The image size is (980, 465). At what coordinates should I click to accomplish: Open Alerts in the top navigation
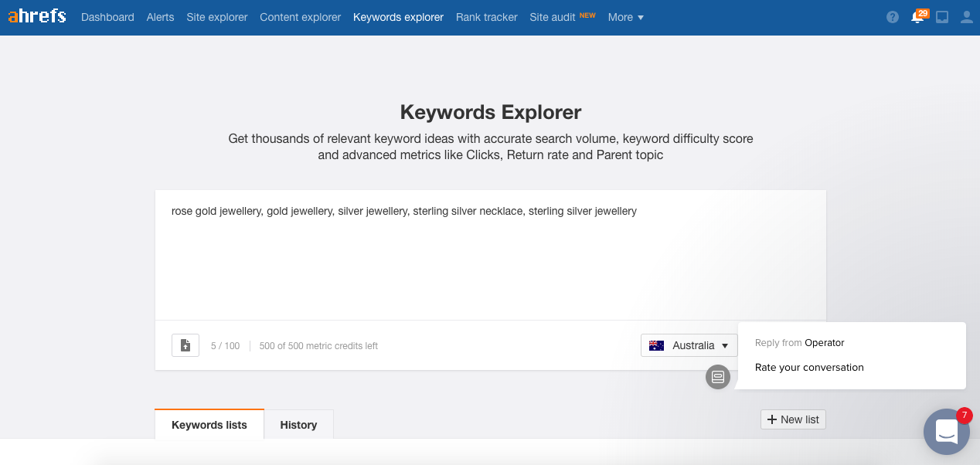(x=160, y=17)
